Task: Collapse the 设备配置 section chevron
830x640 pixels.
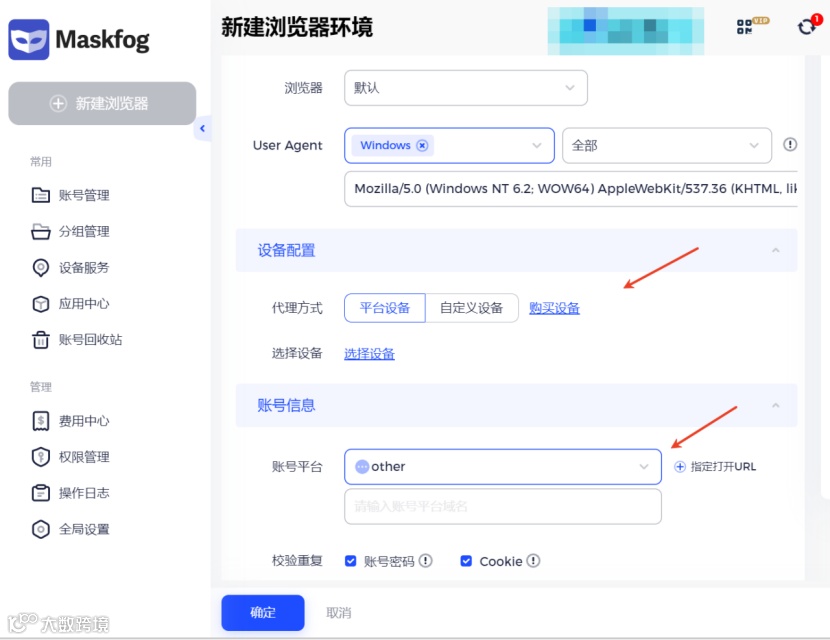Action: point(775,250)
